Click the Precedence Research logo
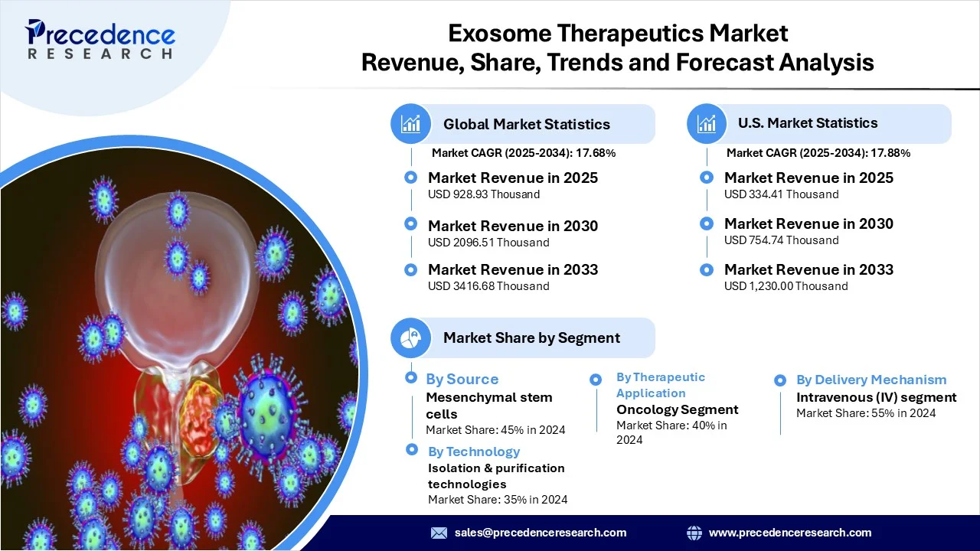Viewport: 980px width, 551px height. [100, 40]
